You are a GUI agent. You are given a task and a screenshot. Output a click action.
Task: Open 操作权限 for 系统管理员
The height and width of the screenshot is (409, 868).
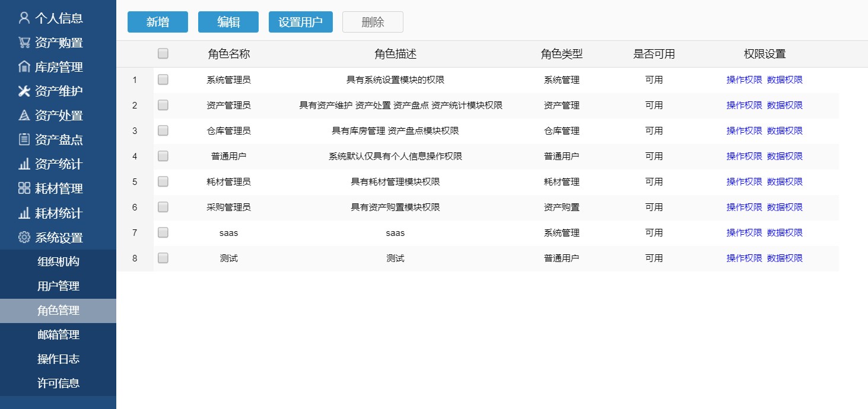pos(744,80)
